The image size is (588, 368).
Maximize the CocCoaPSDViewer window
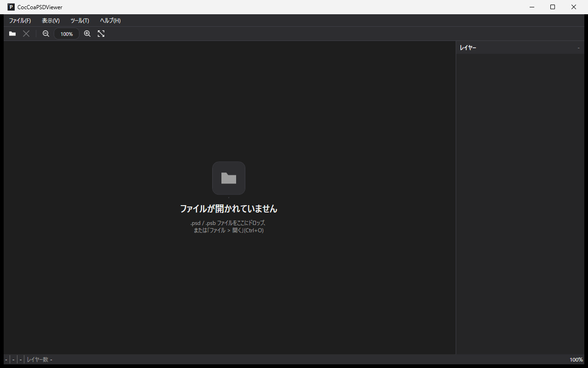(x=553, y=7)
